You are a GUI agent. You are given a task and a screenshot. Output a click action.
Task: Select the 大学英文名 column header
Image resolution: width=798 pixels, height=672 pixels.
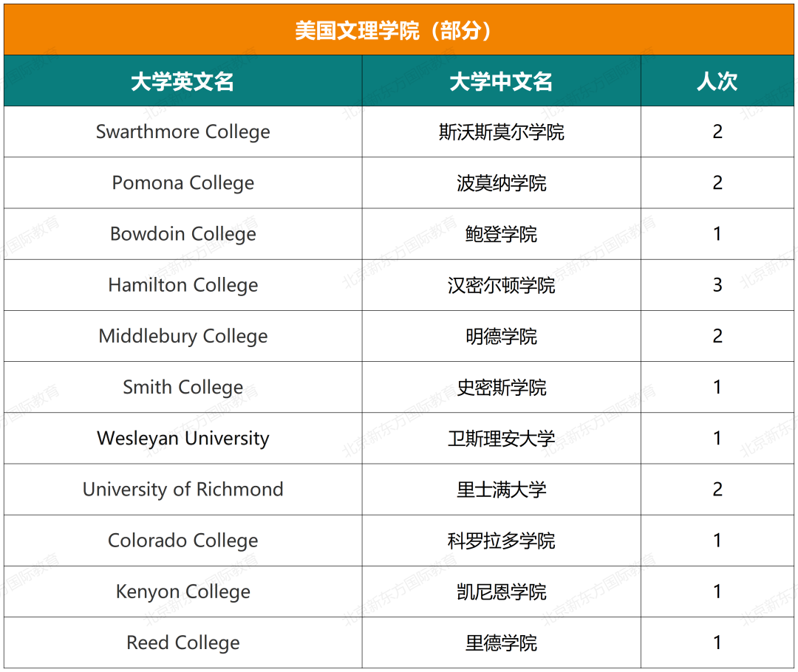183,81
